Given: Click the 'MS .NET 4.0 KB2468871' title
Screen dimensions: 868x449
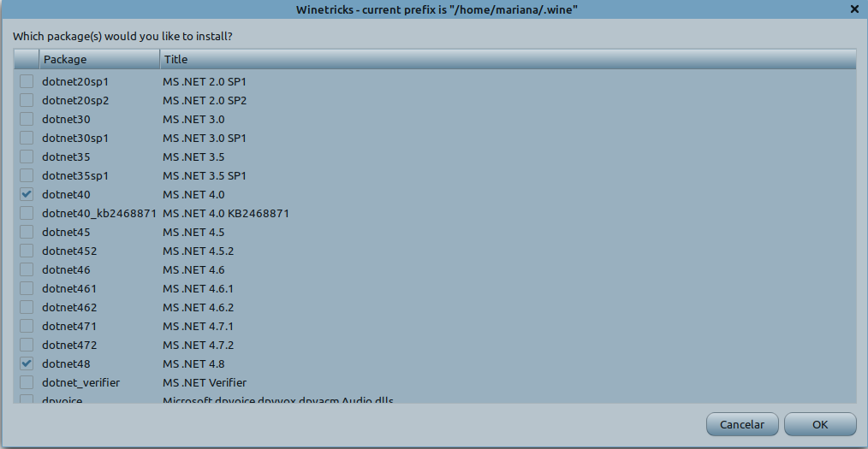Looking at the screenshot, I should [226, 214].
